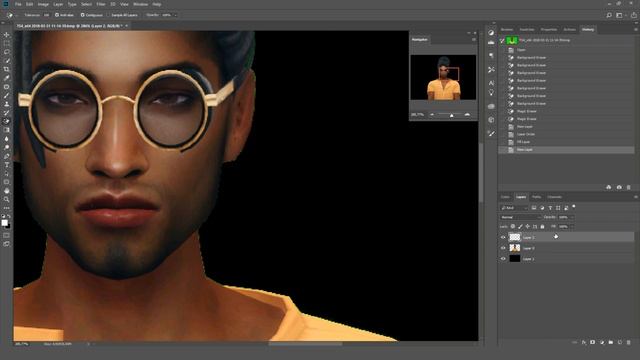This screenshot has width=640, height=360.
Task: Open the Character panel icon in collapsed strip
Action: [491, 83]
